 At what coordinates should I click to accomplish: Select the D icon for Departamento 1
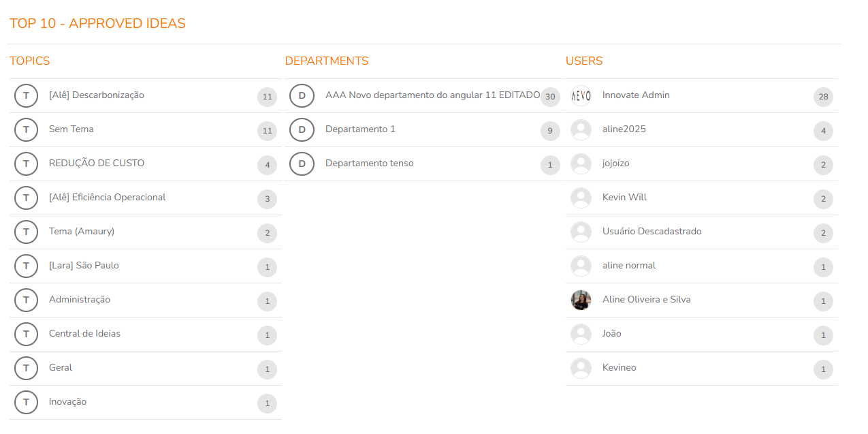(x=302, y=130)
